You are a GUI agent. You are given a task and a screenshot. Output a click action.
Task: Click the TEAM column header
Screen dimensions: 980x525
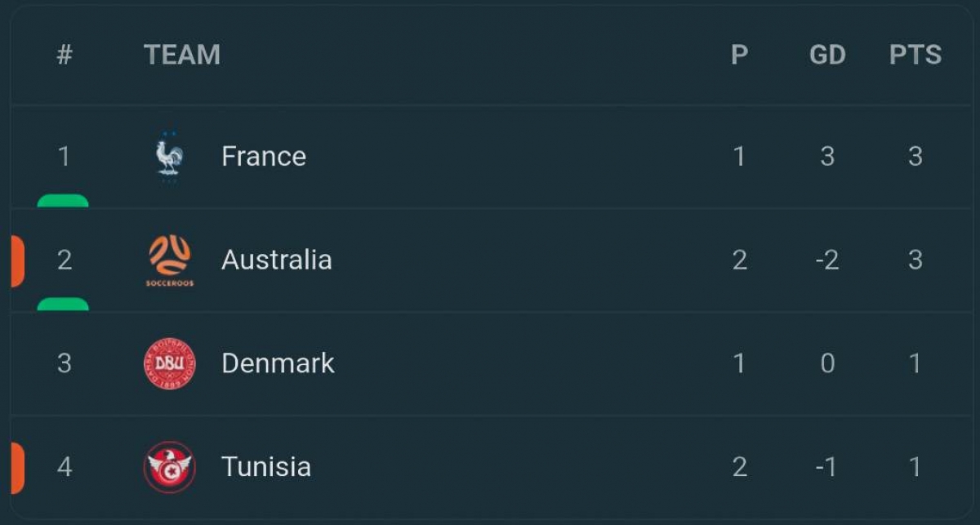[182, 55]
